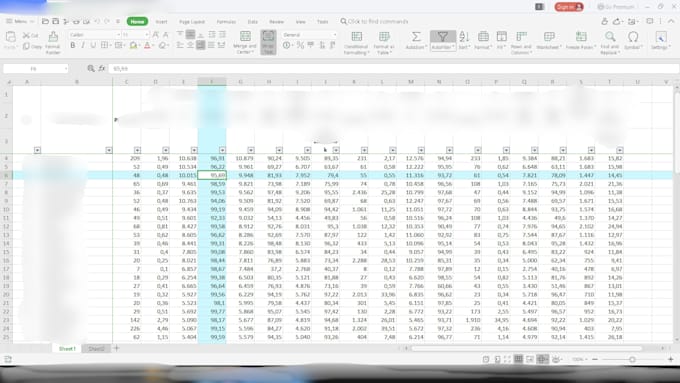The height and width of the screenshot is (383, 680).
Task: Open the filter dropdown in column C
Action: coord(137,150)
